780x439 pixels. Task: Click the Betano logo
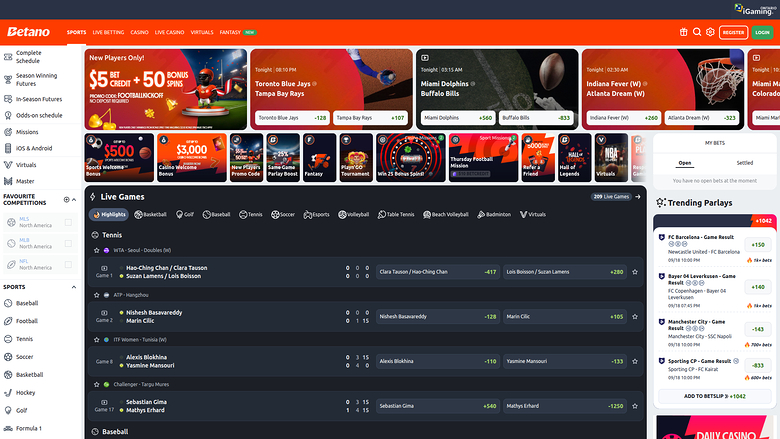(x=28, y=32)
